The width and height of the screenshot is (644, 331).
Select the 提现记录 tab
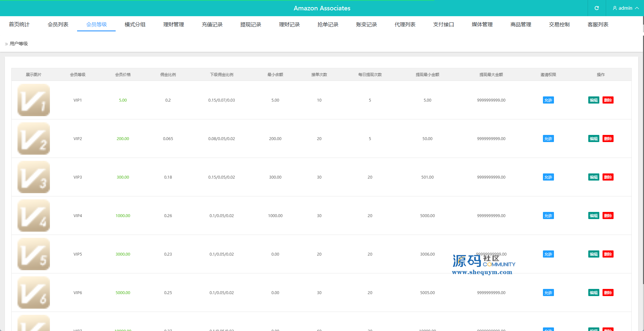pos(251,25)
